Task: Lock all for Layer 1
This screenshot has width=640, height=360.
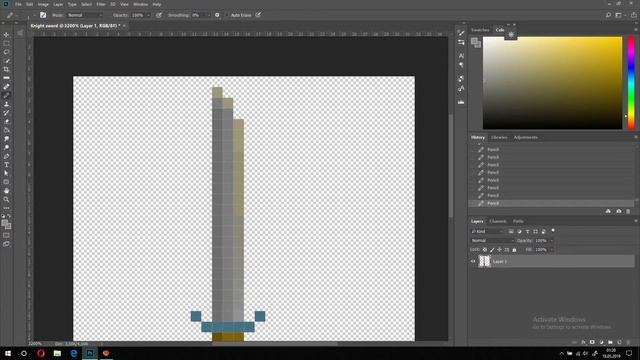Action: 514,249
